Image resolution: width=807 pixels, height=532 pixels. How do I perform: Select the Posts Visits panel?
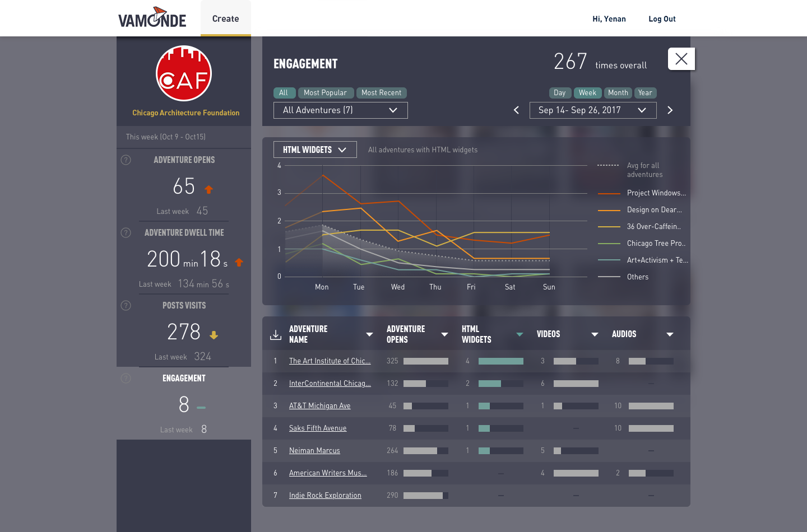click(x=184, y=330)
